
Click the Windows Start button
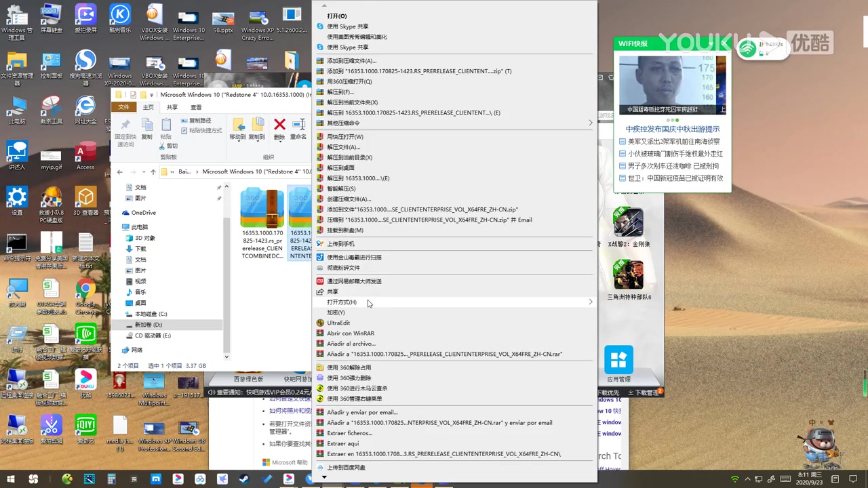tap(12, 479)
